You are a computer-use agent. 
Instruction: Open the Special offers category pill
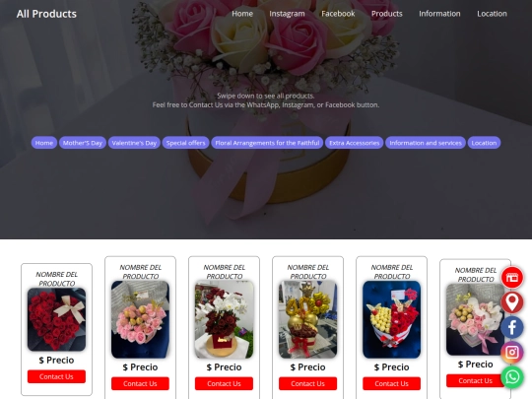(185, 143)
